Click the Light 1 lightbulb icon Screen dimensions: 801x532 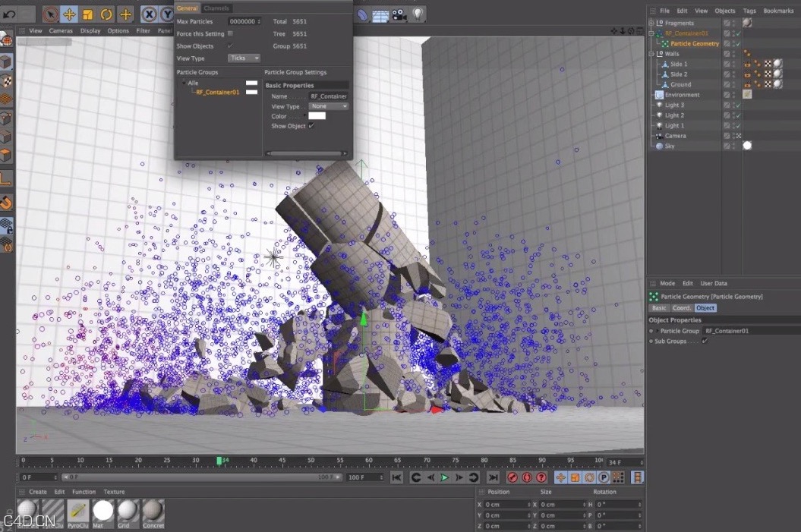click(659, 125)
